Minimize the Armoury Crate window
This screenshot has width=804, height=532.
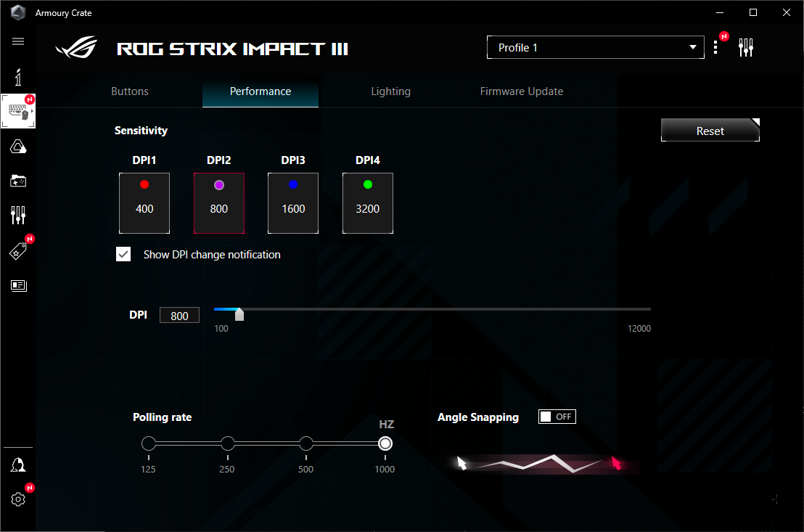coord(720,12)
